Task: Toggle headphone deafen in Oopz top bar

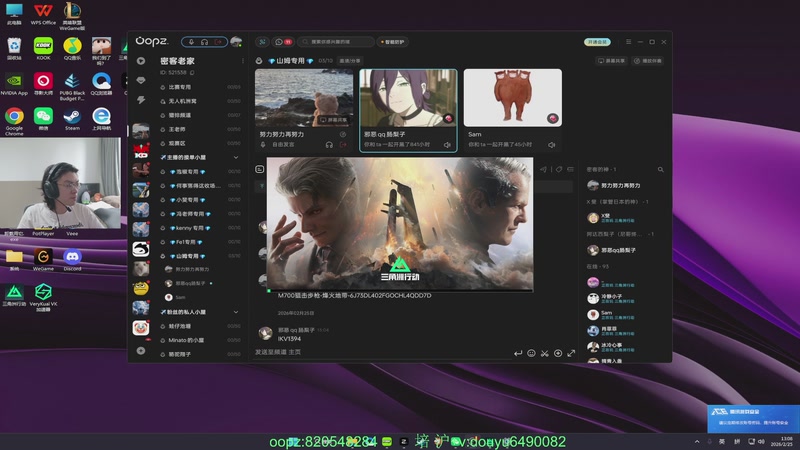Action: [205, 42]
